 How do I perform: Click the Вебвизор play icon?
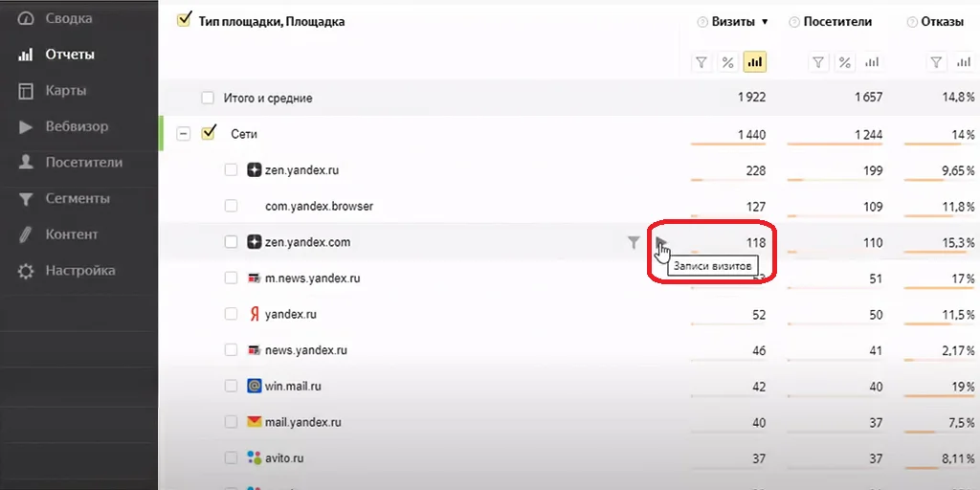click(26, 127)
